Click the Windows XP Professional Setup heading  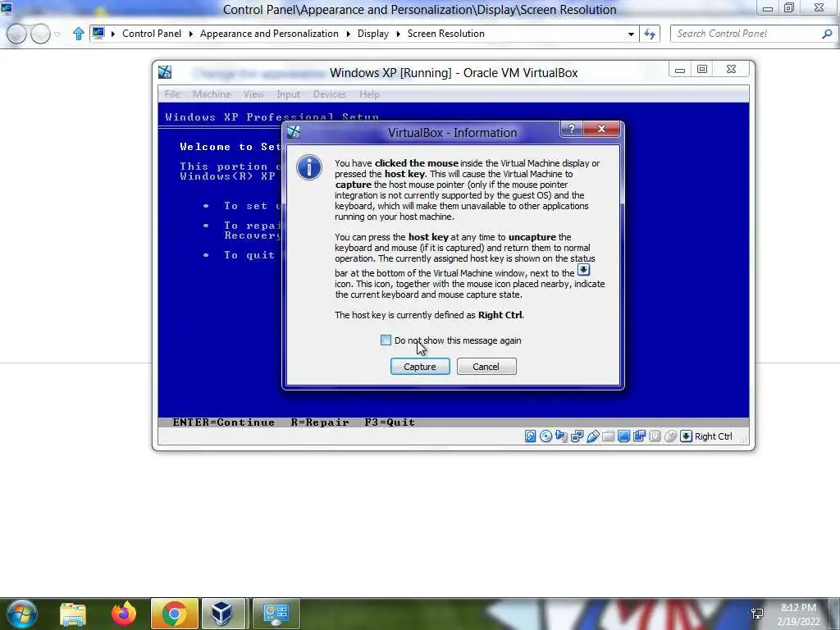(272, 116)
